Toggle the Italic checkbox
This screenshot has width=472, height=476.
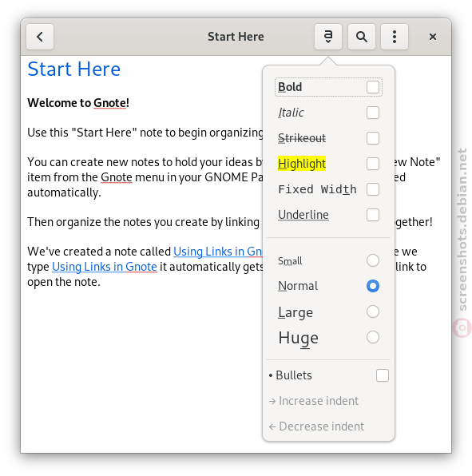(372, 113)
